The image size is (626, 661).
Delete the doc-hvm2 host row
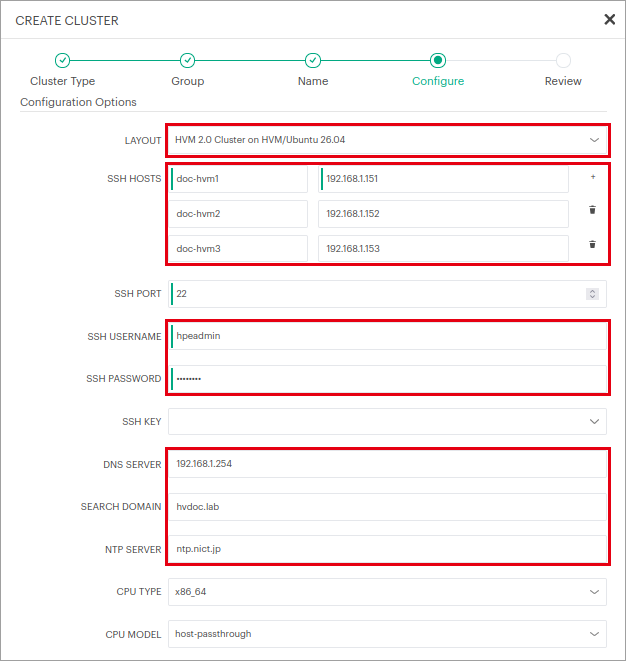point(592,210)
